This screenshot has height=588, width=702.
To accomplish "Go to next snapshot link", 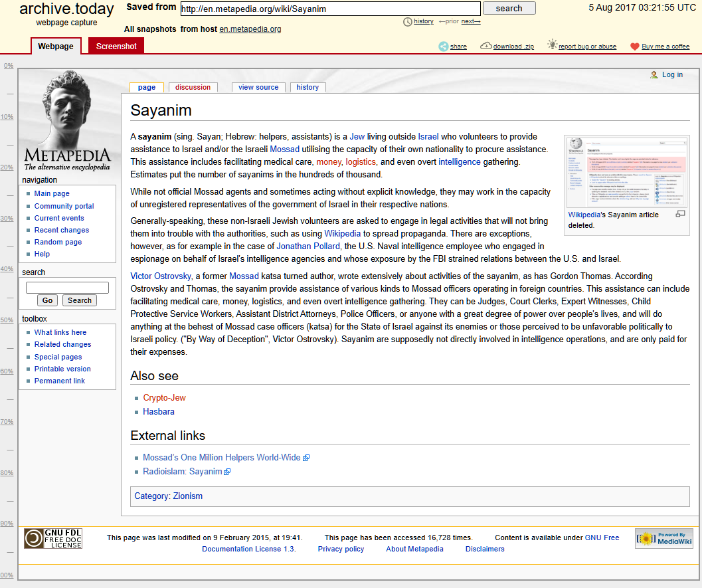I will (x=471, y=21).
